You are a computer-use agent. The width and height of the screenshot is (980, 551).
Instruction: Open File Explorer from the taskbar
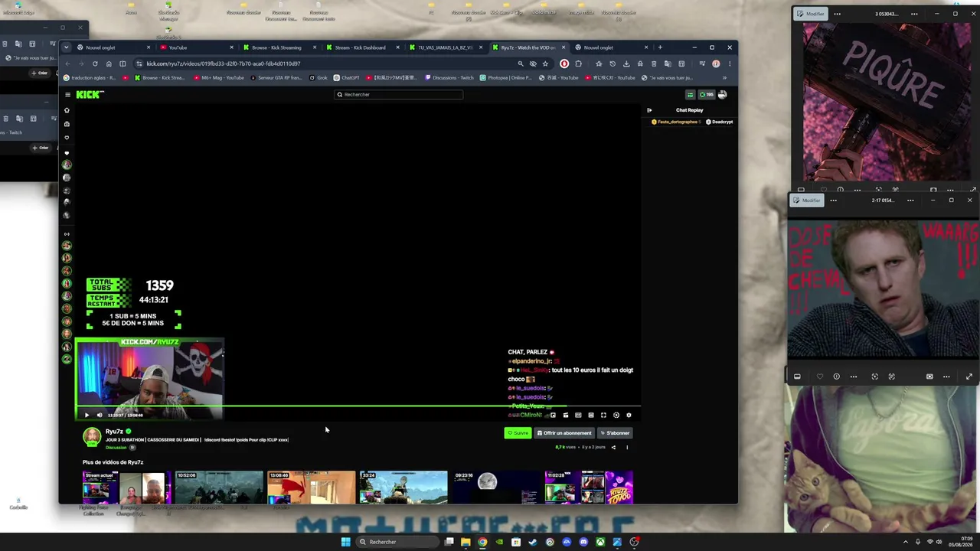pos(465,542)
